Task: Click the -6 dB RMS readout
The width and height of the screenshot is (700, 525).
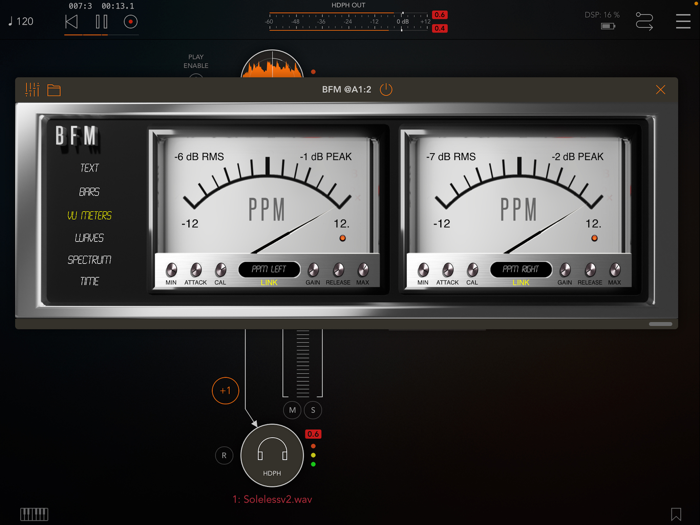Action: click(x=199, y=157)
